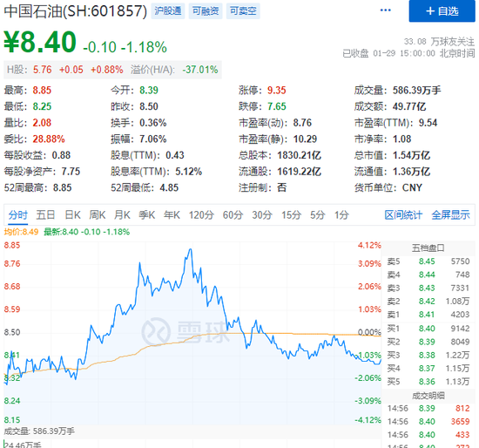Add stock to watchlist with 自选 button
Viewport: 479px width, 448px height.
[x=442, y=11]
